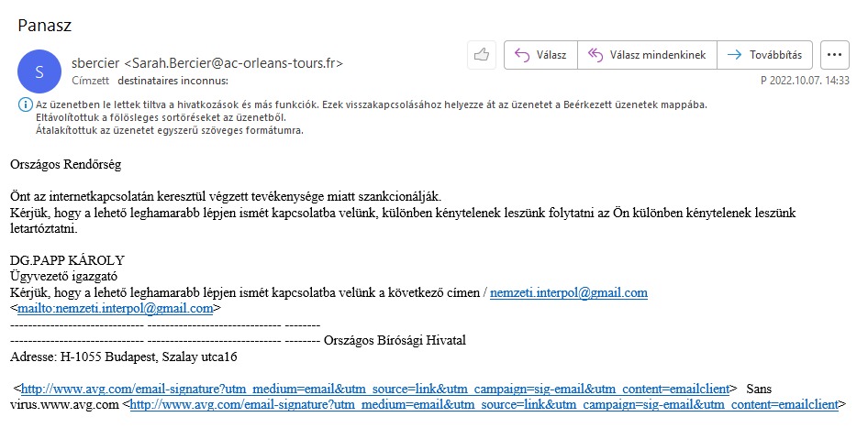Image resolution: width=868 pixels, height=428 pixels.
Task: Open the mailto:nemzeti.interpol@gmail.com link
Action: point(115,309)
